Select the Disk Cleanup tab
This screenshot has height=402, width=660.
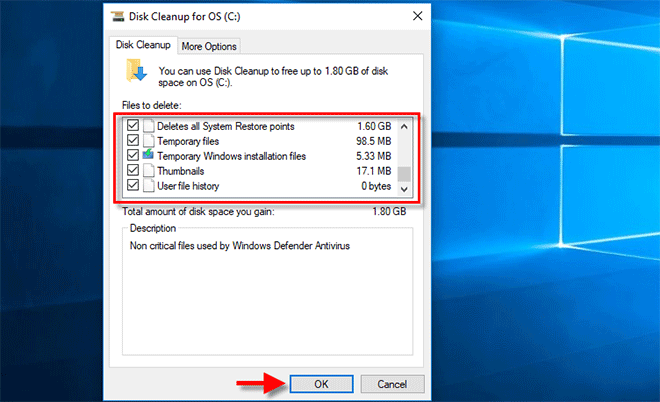click(x=143, y=45)
